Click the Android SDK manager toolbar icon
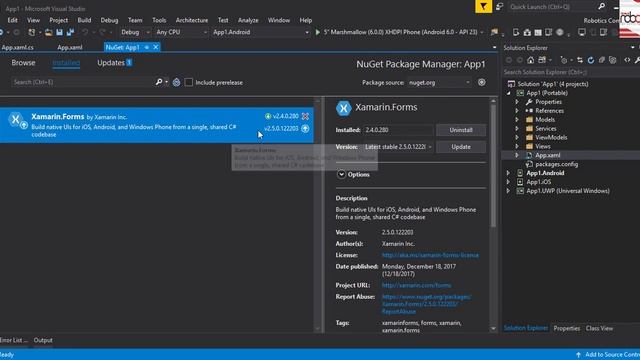The image size is (640, 360). (x=527, y=32)
